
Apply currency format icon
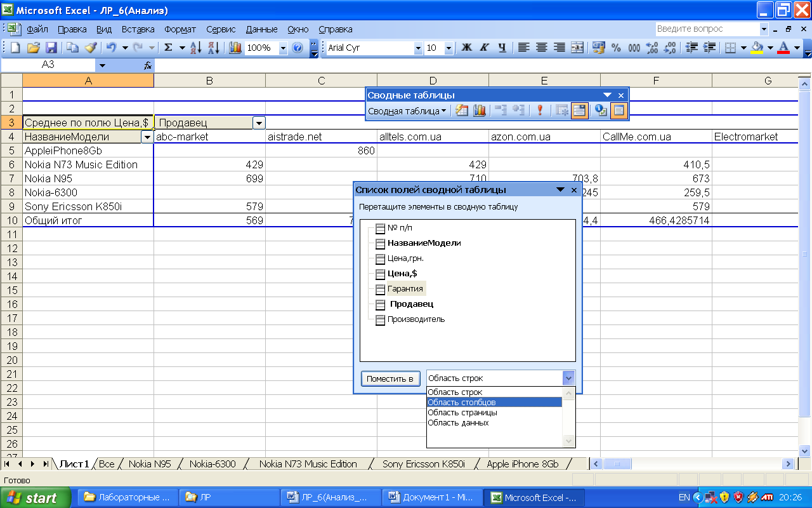click(598, 48)
